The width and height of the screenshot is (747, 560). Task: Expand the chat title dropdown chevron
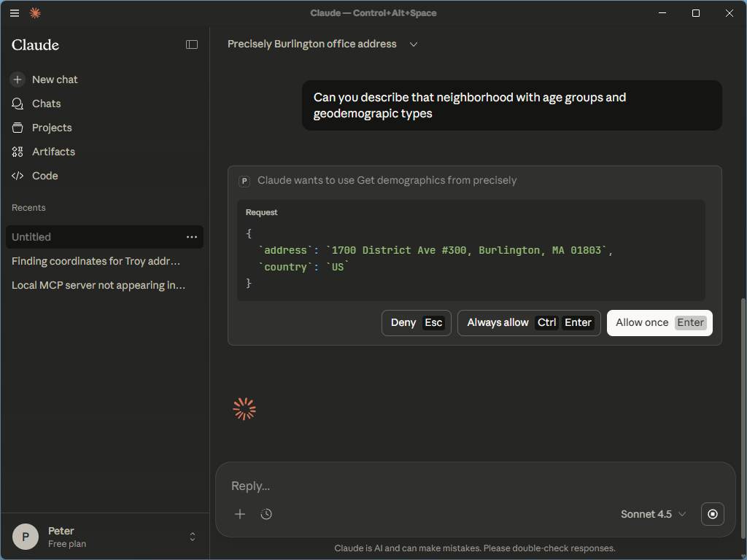click(x=414, y=44)
